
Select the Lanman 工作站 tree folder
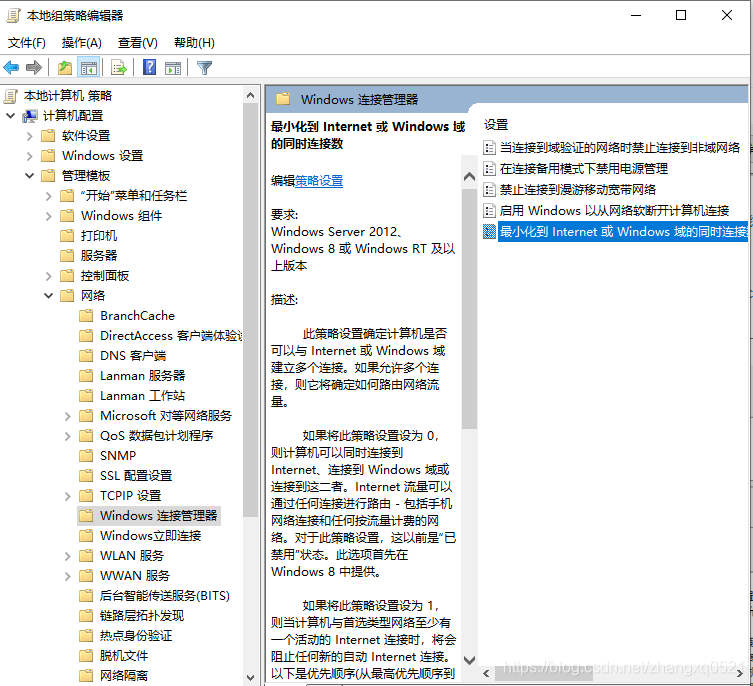point(142,396)
